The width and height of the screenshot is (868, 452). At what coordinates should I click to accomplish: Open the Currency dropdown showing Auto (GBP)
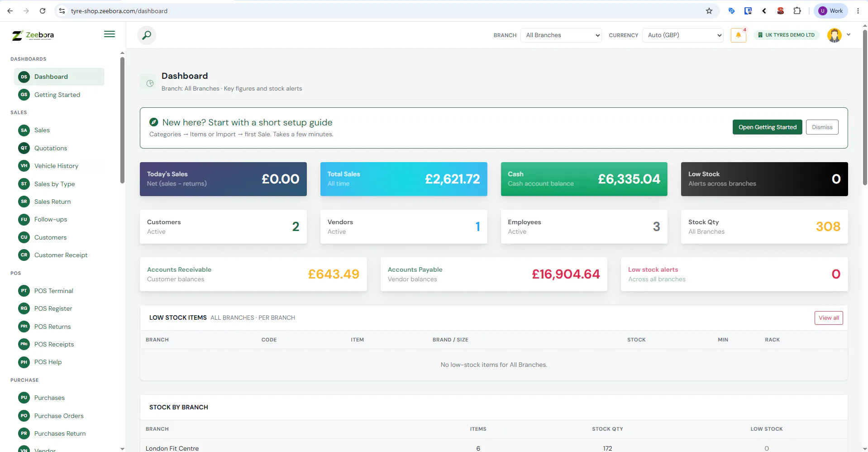point(683,35)
